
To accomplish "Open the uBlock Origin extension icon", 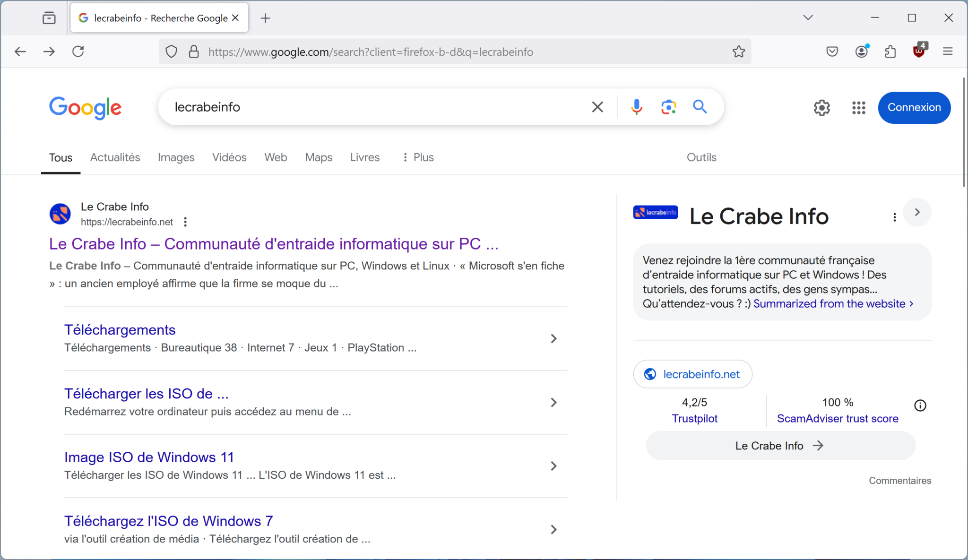I will [x=919, y=52].
